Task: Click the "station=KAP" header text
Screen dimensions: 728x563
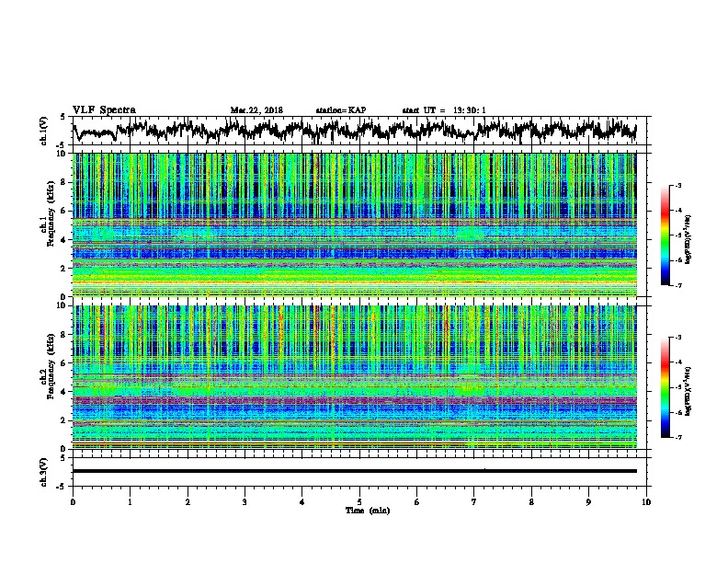Action: click(341, 110)
